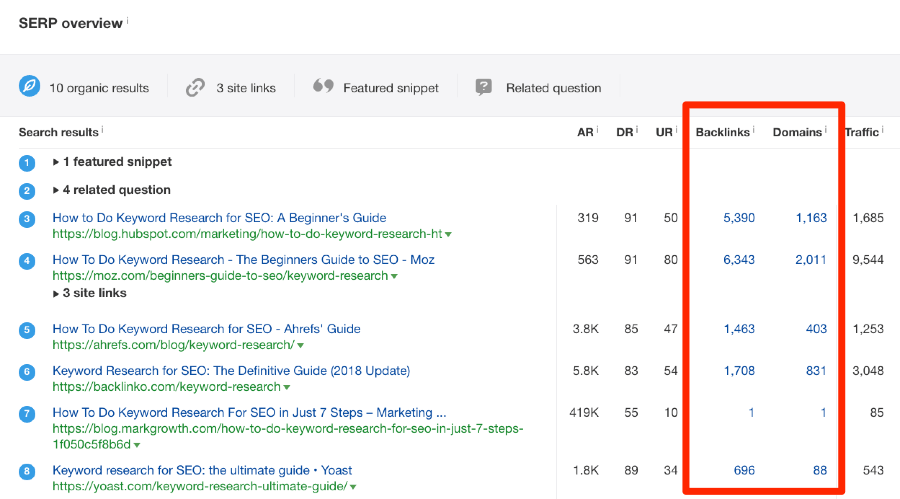Click traffic value 9,544
This screenshot has width=900, height=499.
[x=868, y=260]
